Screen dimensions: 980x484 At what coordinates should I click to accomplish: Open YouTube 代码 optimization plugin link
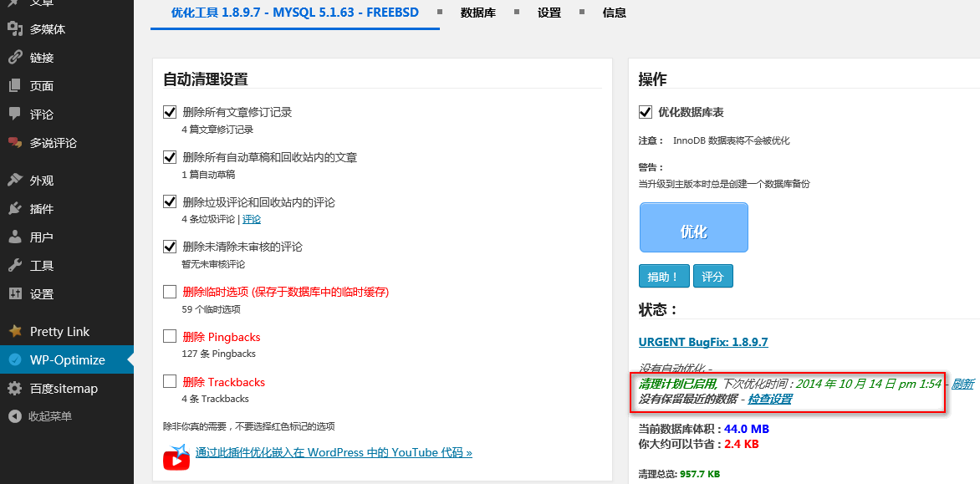[334, 452]
